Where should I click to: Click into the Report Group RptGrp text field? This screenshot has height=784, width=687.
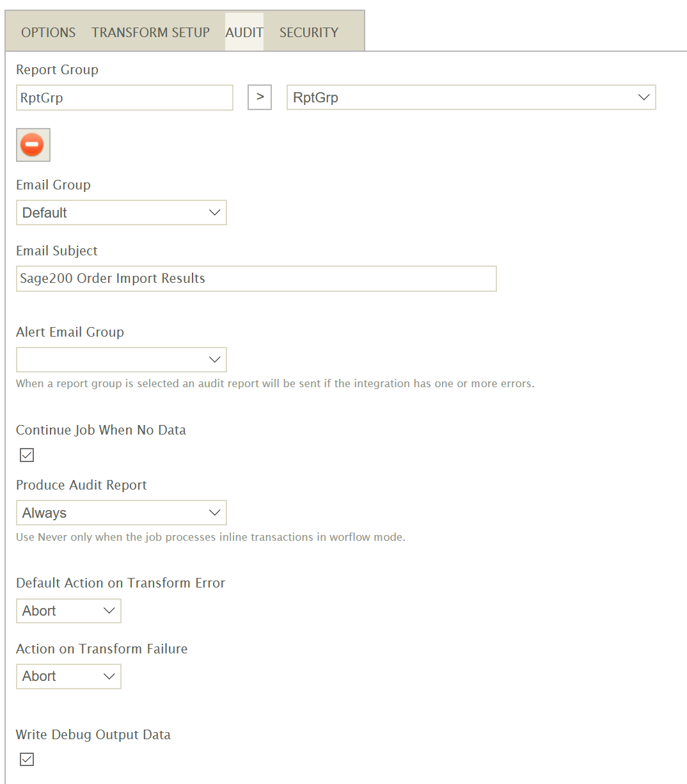click(125, 97)
